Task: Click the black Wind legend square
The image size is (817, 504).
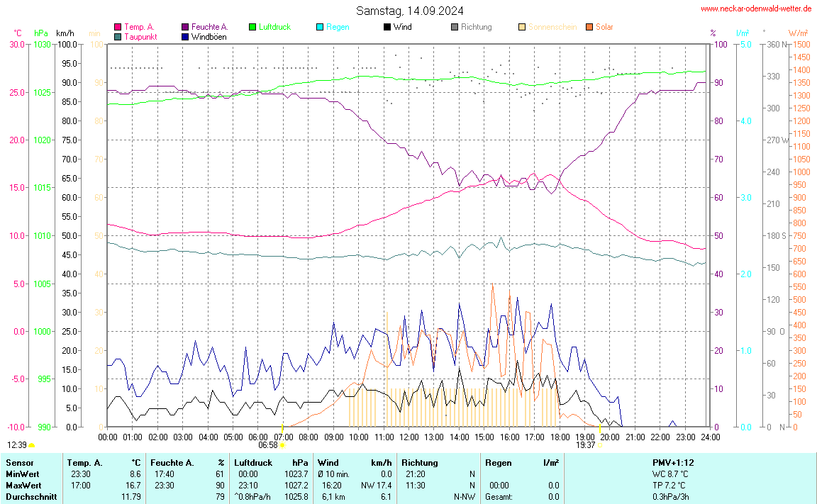Action: [x=387, y=27]
